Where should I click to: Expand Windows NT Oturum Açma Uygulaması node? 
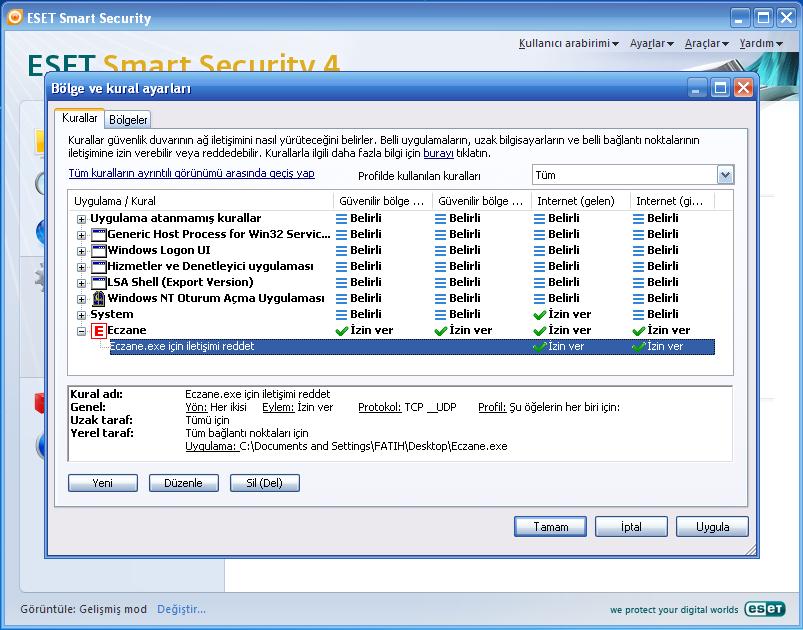(x=81, y=299)
